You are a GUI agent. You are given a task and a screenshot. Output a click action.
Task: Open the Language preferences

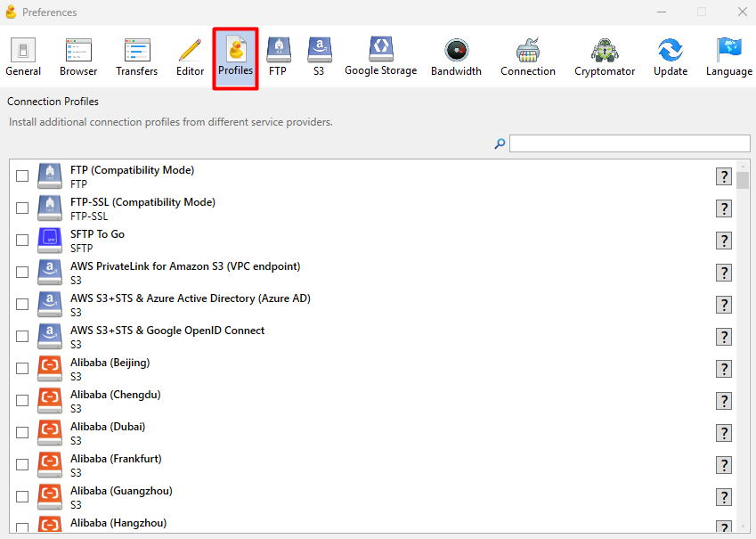pos(728,57)
